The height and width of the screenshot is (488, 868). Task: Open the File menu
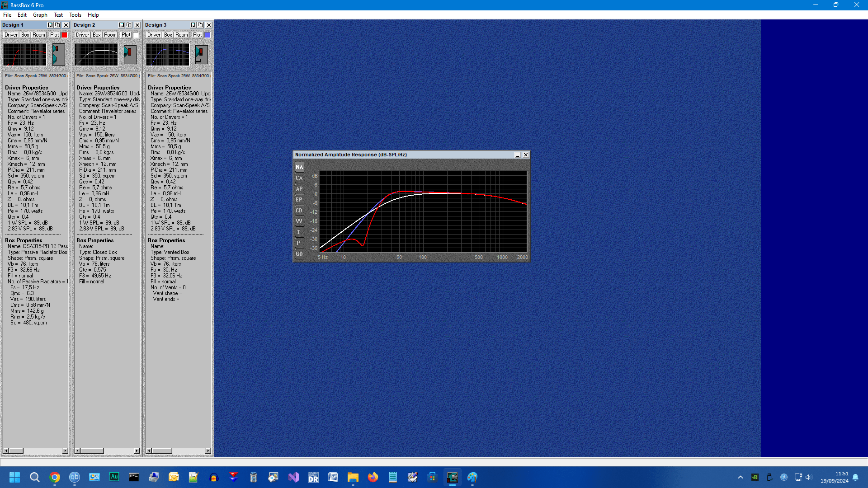[7, 15]
